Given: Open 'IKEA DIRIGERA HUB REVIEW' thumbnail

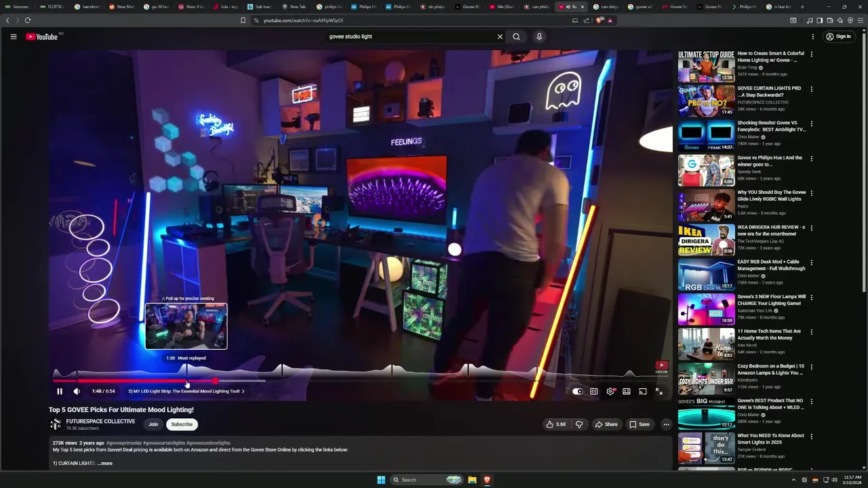Looking at the screenshot, I should 706,240.
